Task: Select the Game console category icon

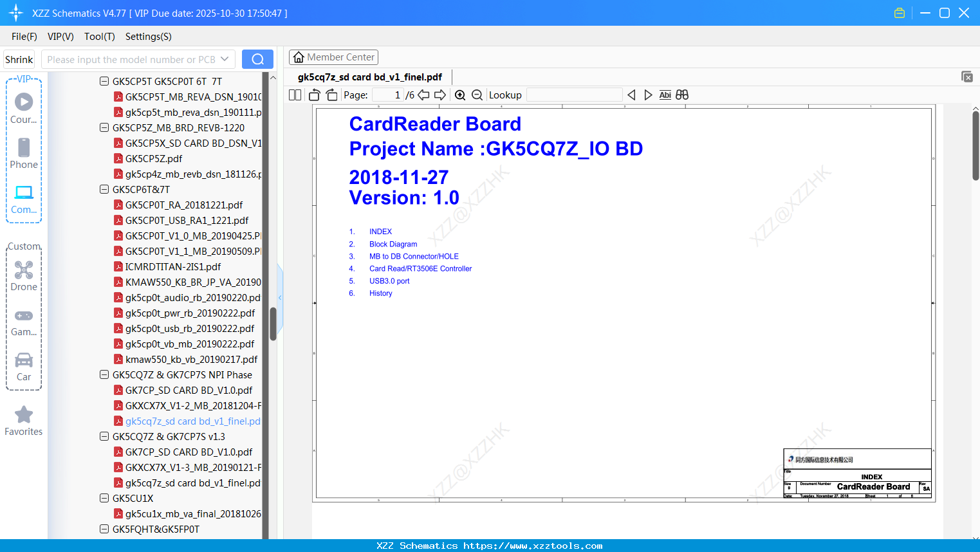Action: (x=24, y=322)
